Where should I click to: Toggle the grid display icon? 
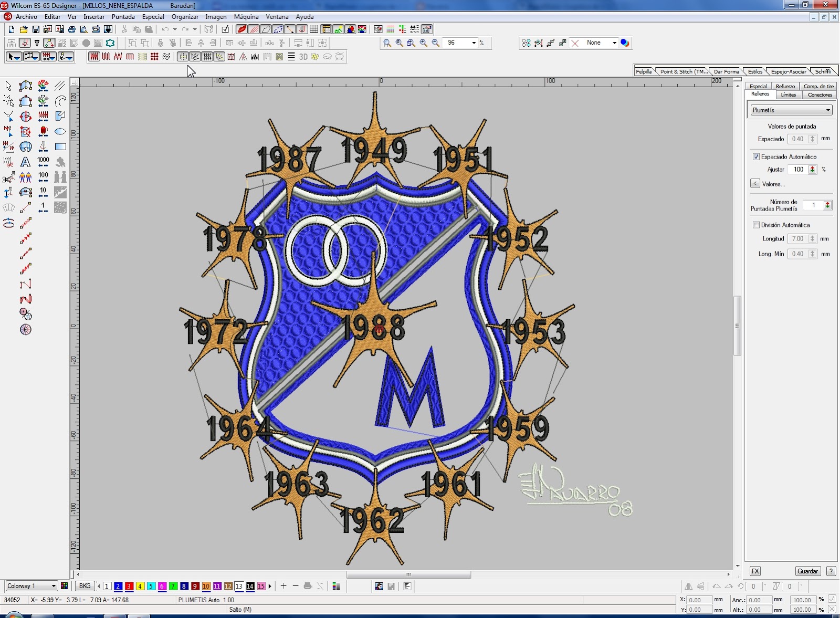(314, 29)
